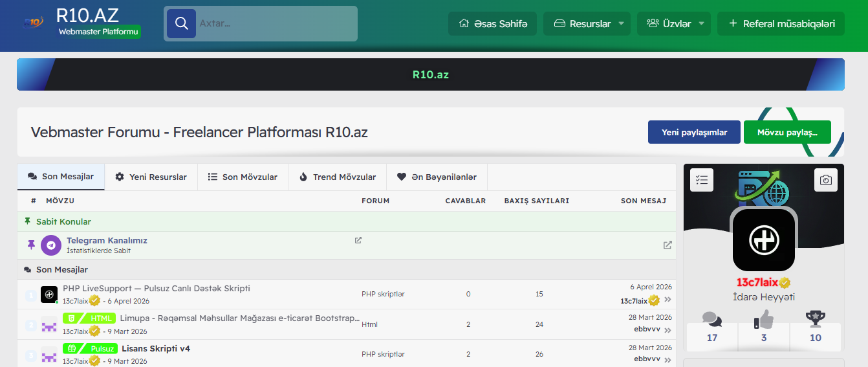The width and height of the screenshot is (868, 367).
Task: Focus the Axtar search input field
Action: [276, 24]
